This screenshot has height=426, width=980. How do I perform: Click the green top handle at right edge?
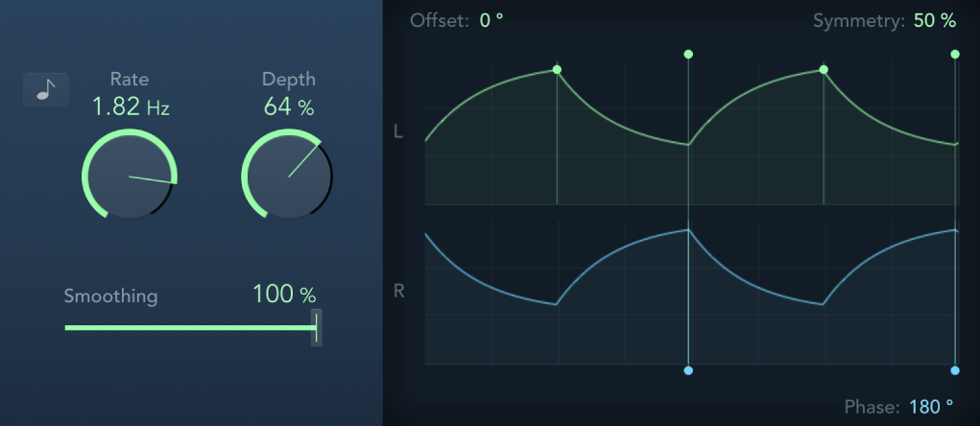(955, 55)
